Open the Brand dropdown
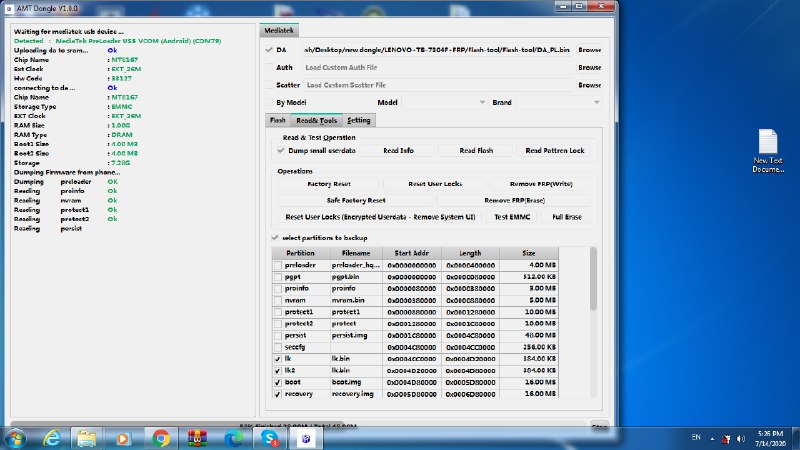The height and width of the screenshot is (450, 800). click(x=559, y=103)
